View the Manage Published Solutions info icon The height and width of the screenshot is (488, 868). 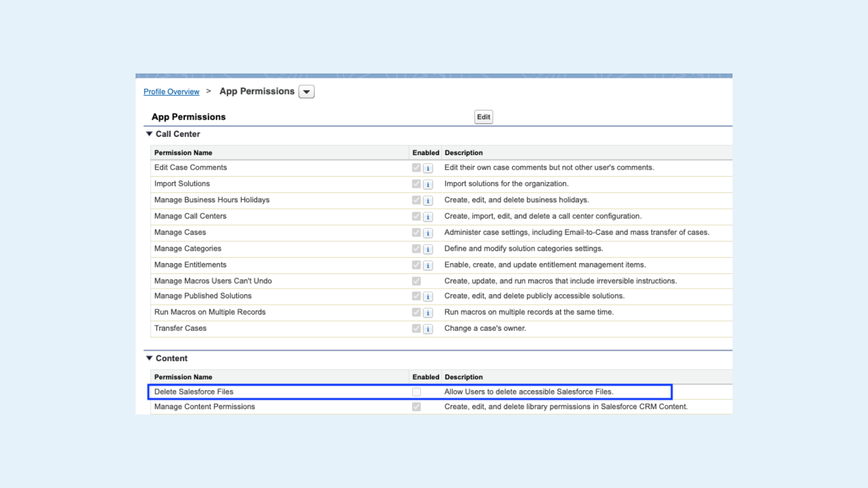(x=428, y=296)
